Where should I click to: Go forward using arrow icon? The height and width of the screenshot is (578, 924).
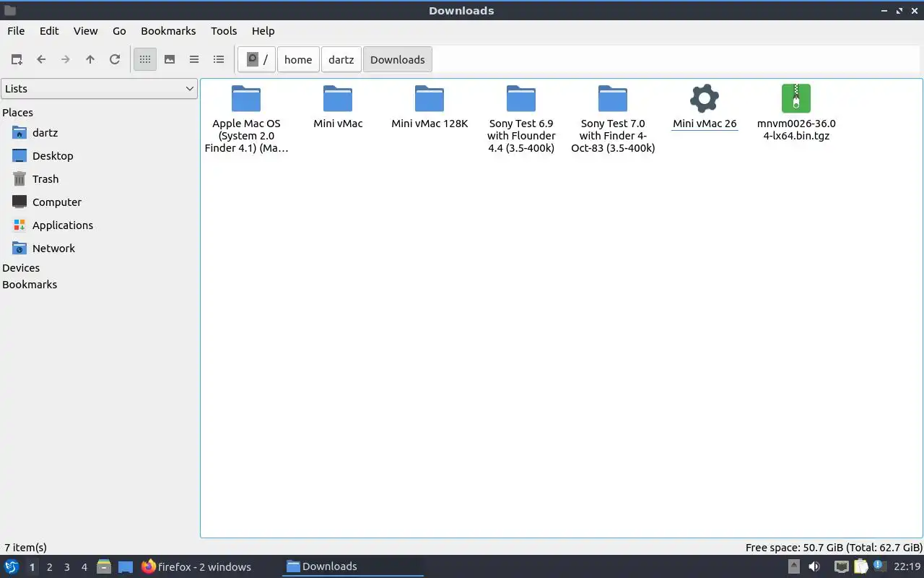click(66, 60)
